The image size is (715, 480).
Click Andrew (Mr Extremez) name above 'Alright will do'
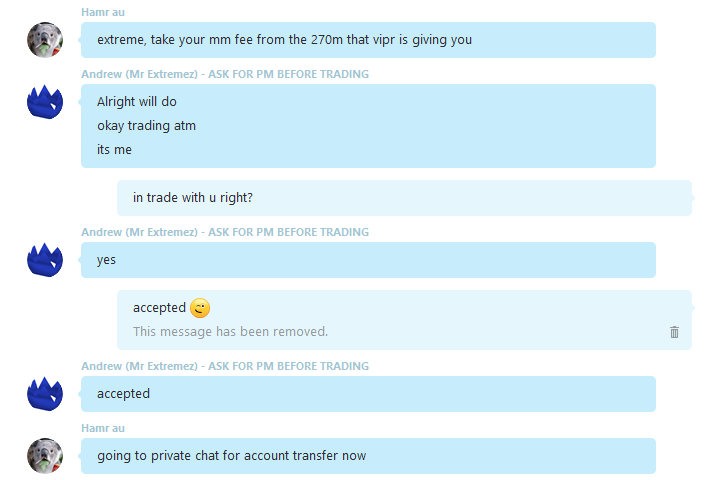(225, 74)
